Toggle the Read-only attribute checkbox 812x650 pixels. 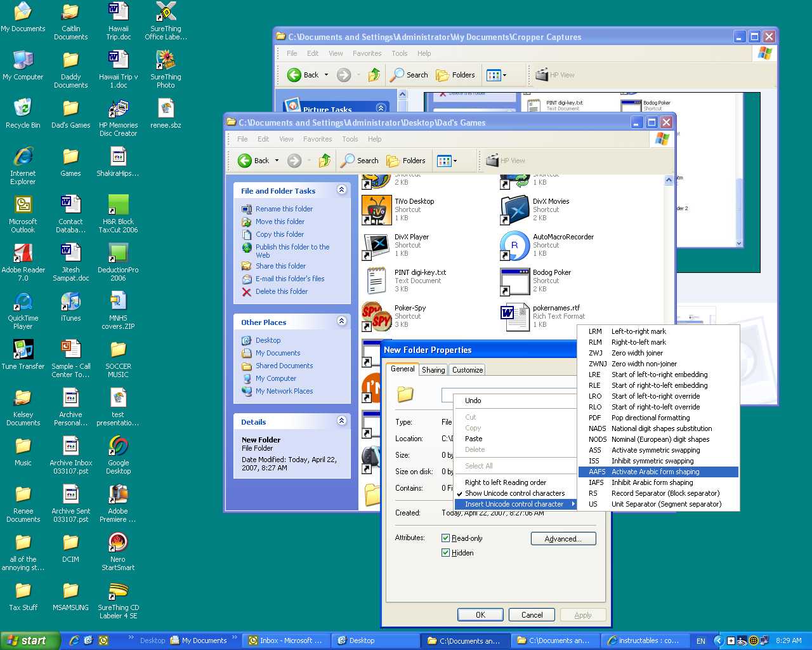point(446,538)
